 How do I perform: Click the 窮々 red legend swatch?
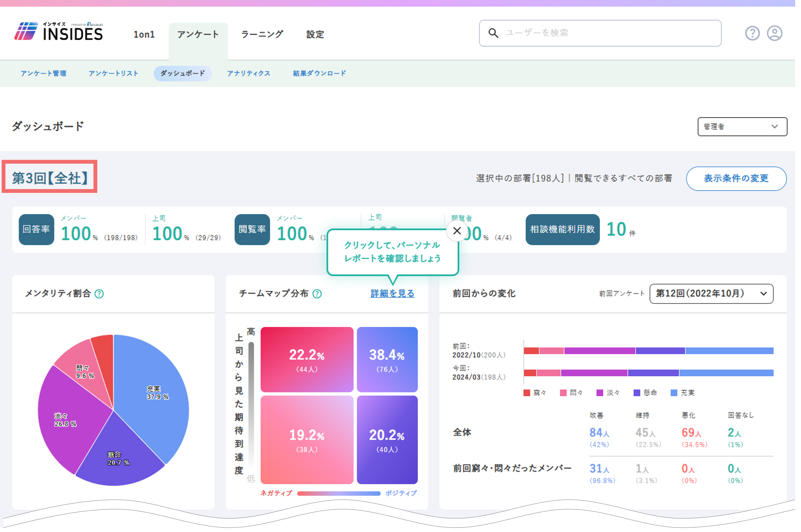tap(527, 393)
